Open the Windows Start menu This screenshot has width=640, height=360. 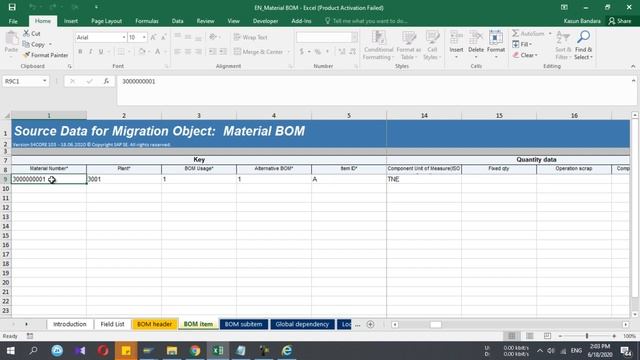click(x=11, y=351)
